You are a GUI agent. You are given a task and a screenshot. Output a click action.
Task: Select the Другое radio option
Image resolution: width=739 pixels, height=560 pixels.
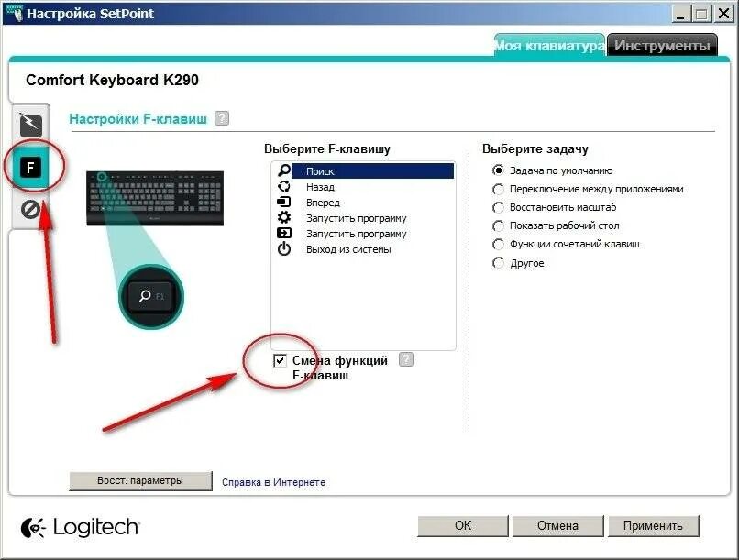(x=498, y=263)
